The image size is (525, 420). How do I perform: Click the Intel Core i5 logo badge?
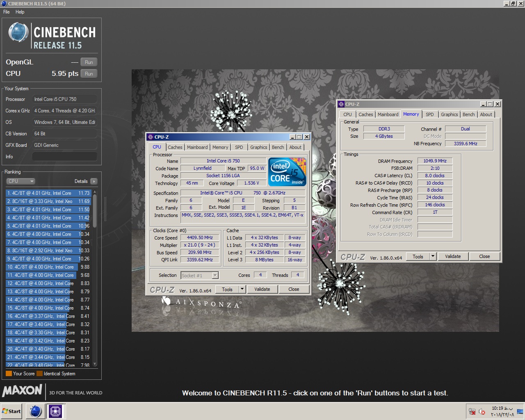(287, 172)
